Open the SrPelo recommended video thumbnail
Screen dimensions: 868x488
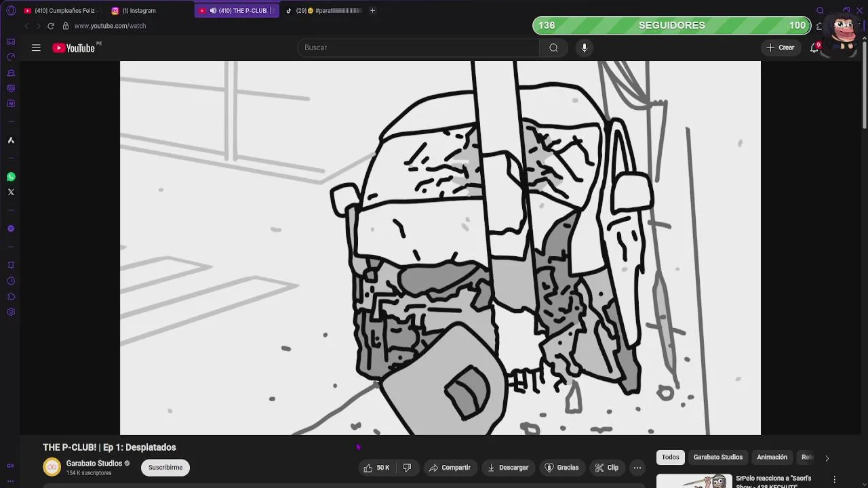click(694, 481)
